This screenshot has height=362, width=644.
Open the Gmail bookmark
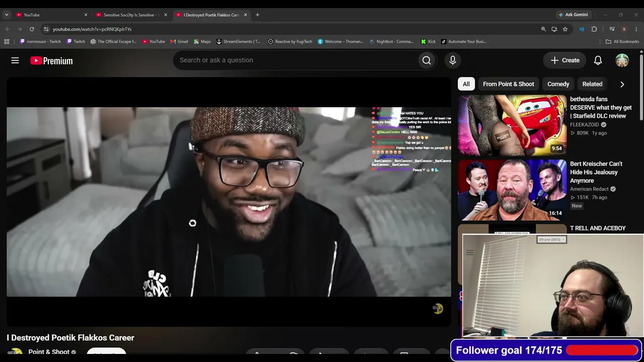(179, 42)
